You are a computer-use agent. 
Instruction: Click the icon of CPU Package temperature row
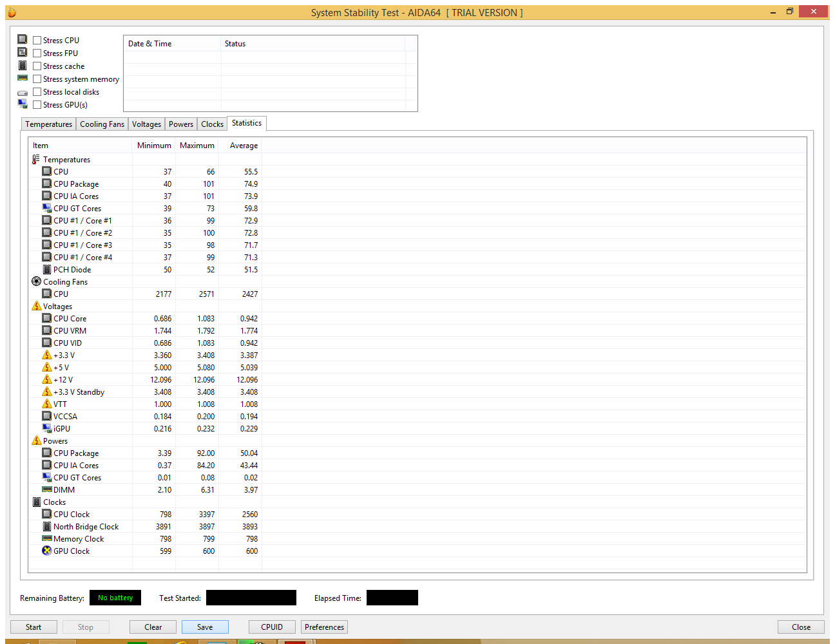[46, 184]
